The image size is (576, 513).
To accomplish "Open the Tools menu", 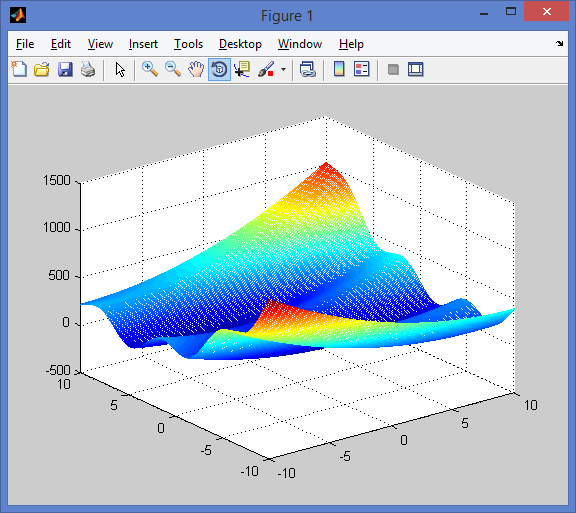I will point(188,44).
